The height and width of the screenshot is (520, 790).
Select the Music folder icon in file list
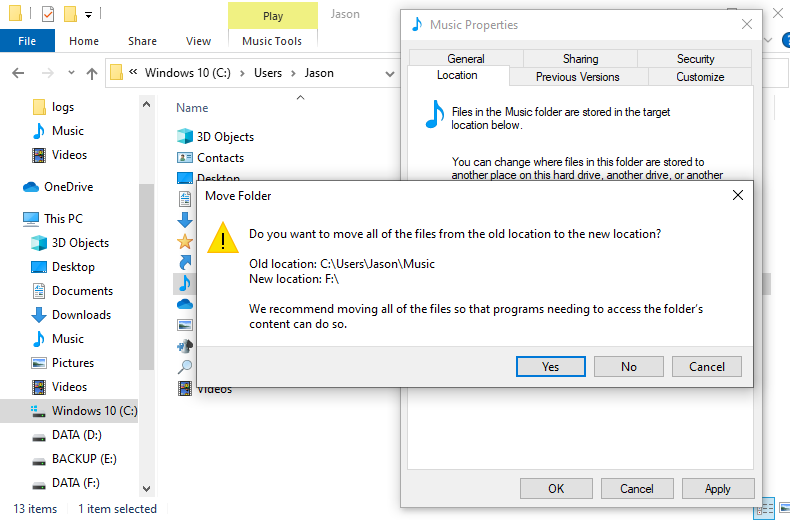(185, 283)
